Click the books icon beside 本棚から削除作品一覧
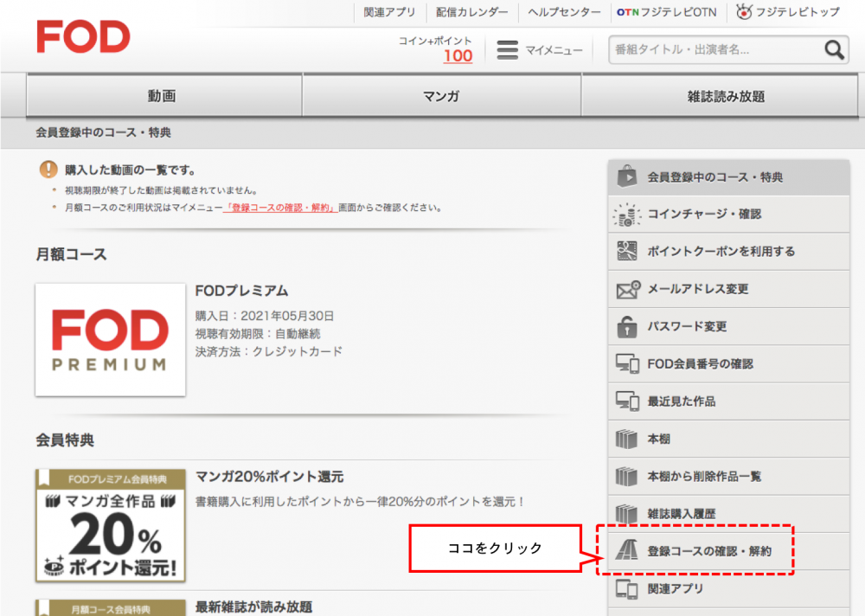 click(x=626, y=477)
